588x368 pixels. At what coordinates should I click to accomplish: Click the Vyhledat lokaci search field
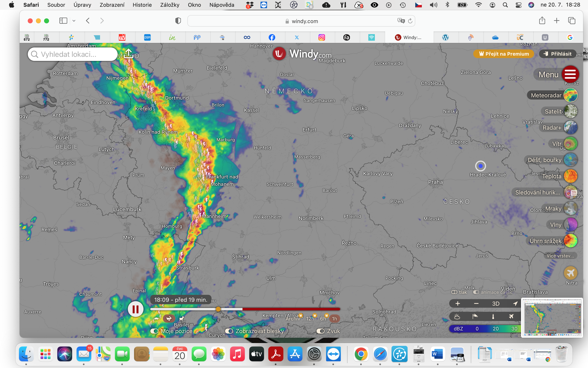tap(73, 54)
